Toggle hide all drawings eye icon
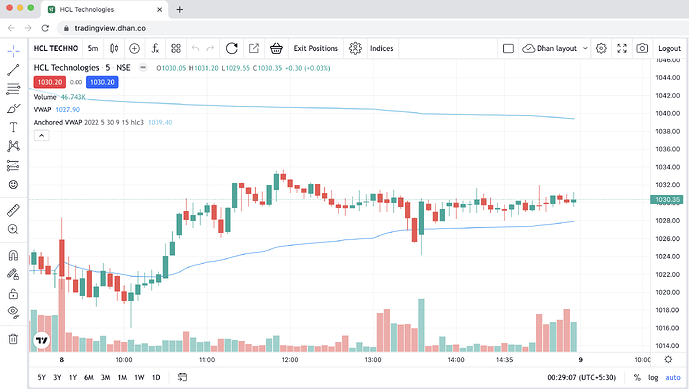The width and height of the screenshot is (689, 389). click(13, 313)
